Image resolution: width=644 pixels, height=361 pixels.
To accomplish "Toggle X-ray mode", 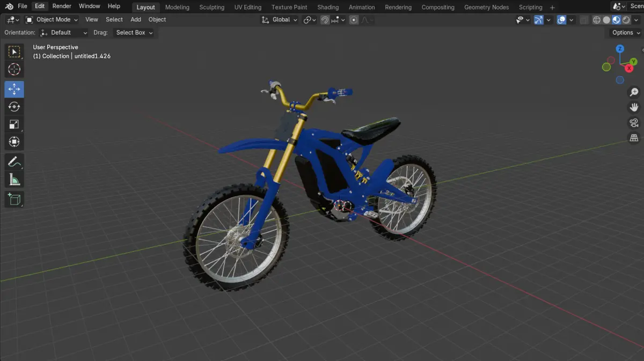I will pos(583,20).
